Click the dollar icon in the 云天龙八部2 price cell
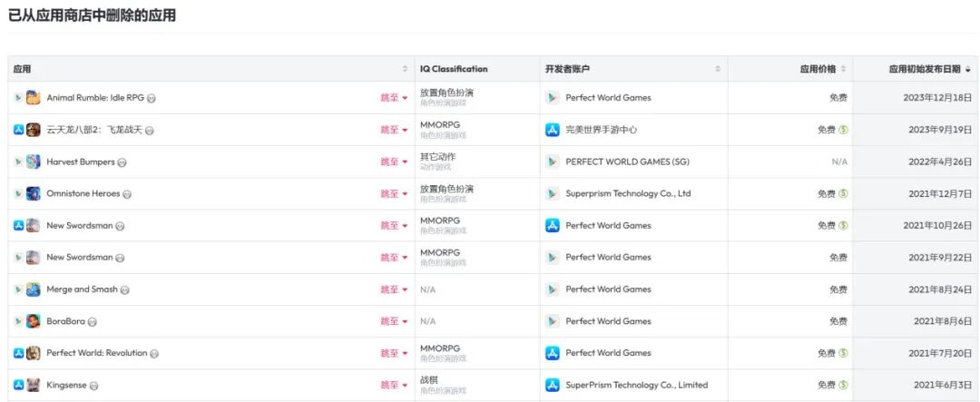 [x=843, y=130]
